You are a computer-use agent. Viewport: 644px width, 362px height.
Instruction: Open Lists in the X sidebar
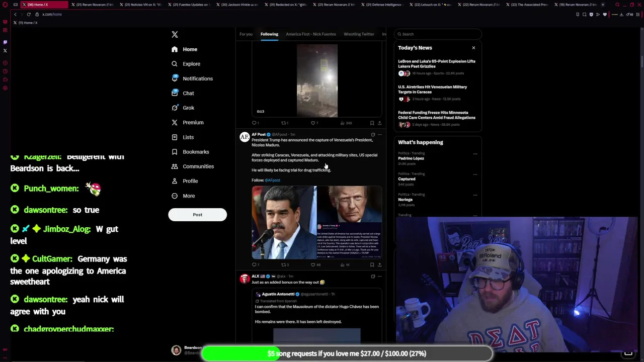[x=183, y=137]
